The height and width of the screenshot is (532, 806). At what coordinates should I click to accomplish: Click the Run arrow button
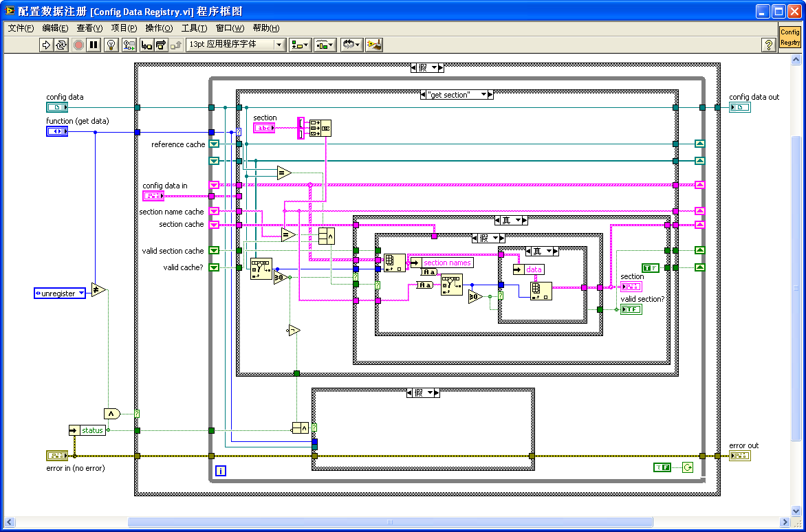[46, 45]
